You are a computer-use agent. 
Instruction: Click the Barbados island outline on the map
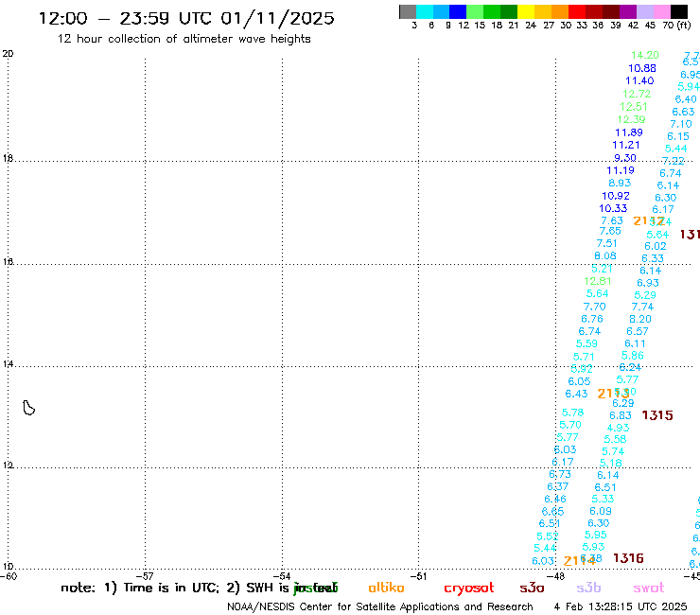click(x=28, y=408)
